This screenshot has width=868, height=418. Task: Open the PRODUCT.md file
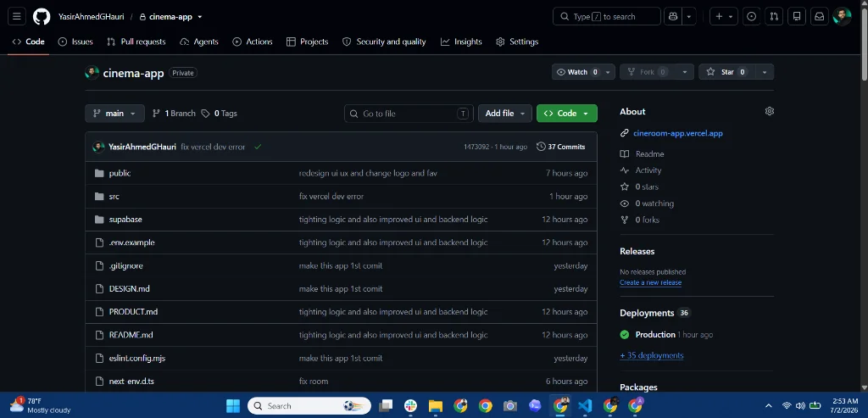click(133, 312)
